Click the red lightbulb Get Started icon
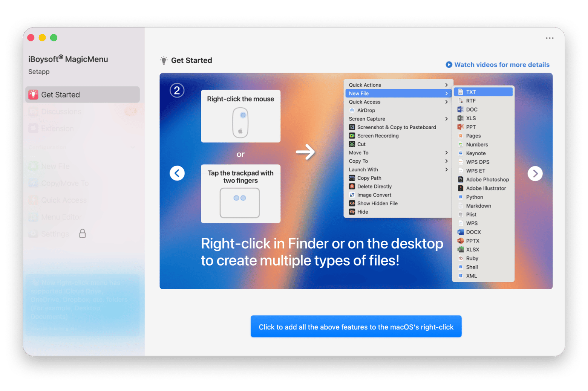This screenshot has width=588, height=391. click(33, 95)
